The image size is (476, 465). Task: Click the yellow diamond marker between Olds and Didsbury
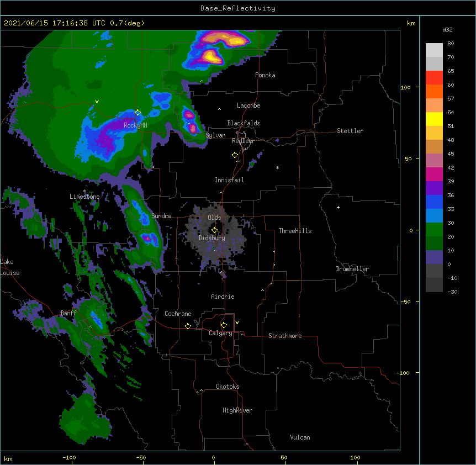coord(214,230)
